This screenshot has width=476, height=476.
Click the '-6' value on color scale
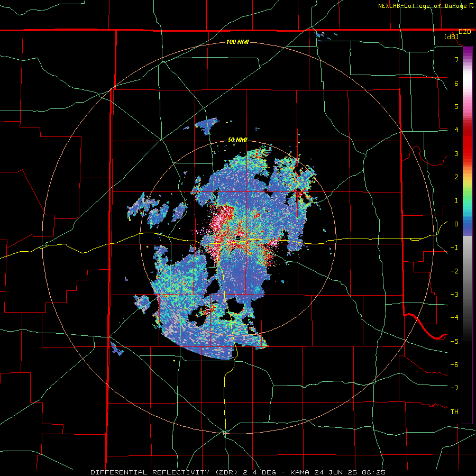[454, 365]
